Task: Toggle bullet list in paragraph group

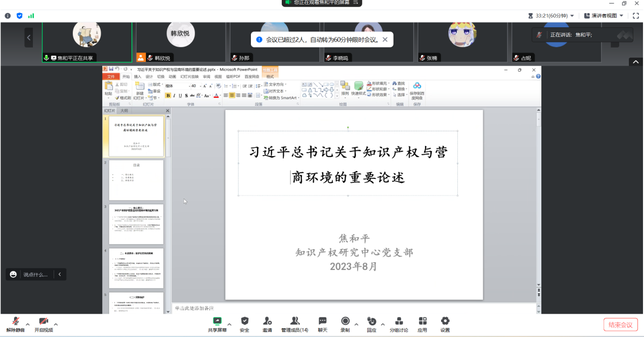Action: tap(226, 86)
